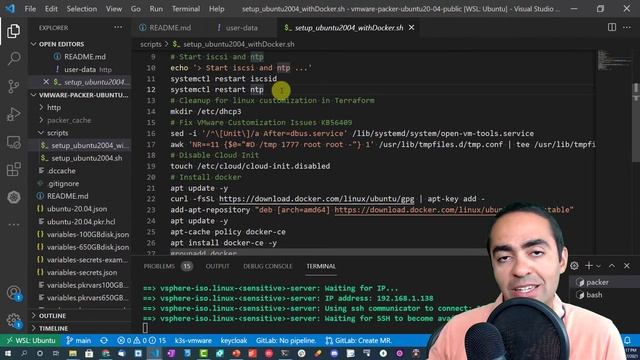The height and width of the screenshot is (360, 640).
Task: Select the packer terminal instance
Action: [x=597, y=282]
